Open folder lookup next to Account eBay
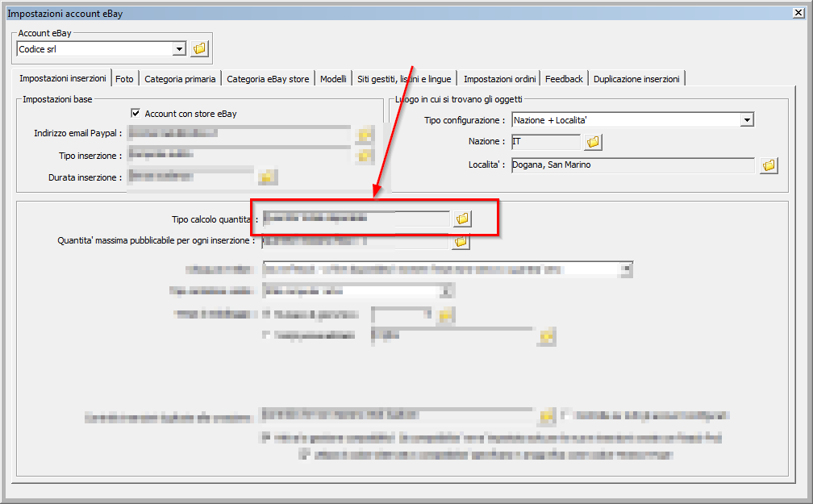The width and height of the screenshot is (813, 504). [200, 48]
